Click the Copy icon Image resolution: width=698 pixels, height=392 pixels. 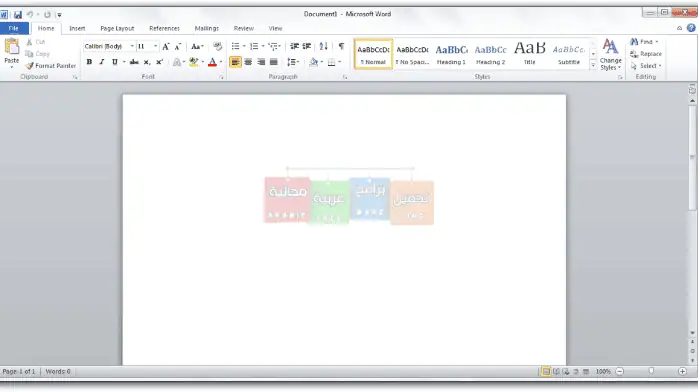point(29,54)
